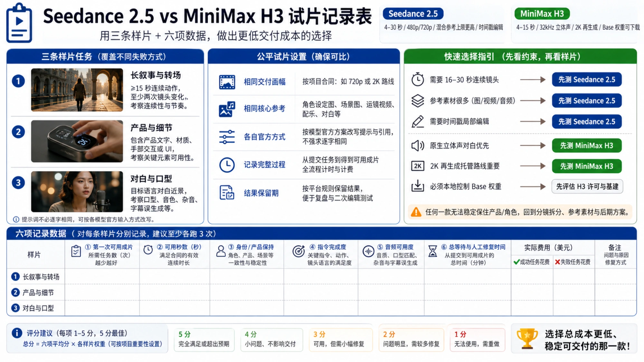Select the 三条样片任务 panel header
Image resolution: width=644 pixels, height=362 pixels.
click(x=105, y=57)
